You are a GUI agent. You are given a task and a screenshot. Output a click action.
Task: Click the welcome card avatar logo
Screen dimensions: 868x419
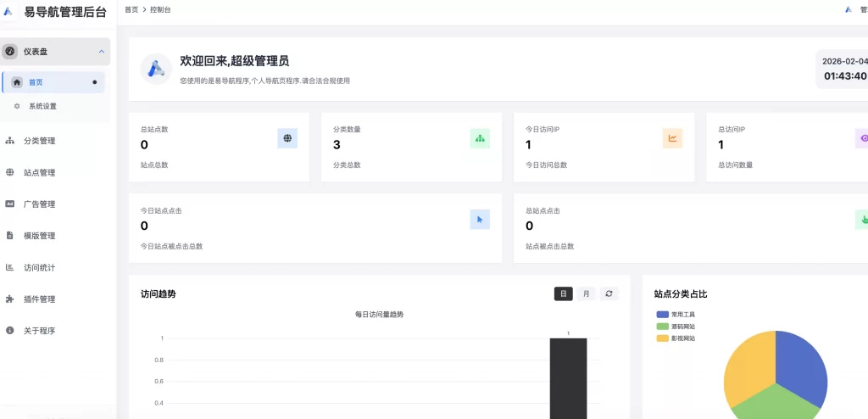156,69
